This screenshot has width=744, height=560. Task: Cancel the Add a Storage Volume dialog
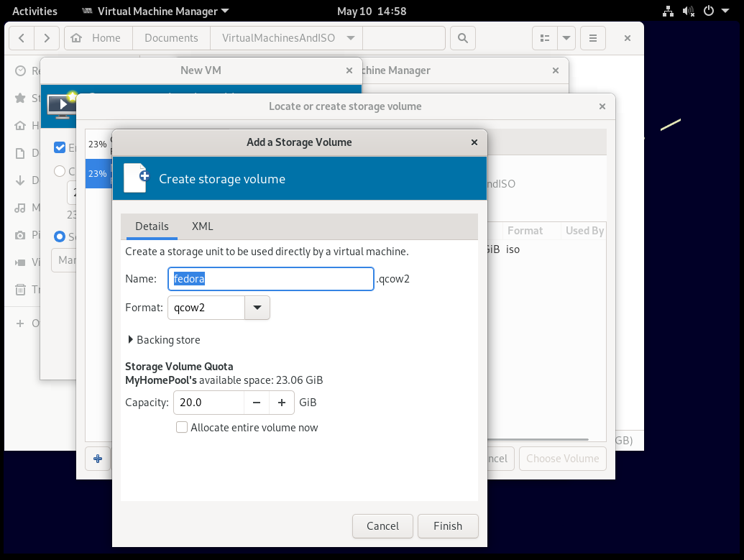[382, 526]
